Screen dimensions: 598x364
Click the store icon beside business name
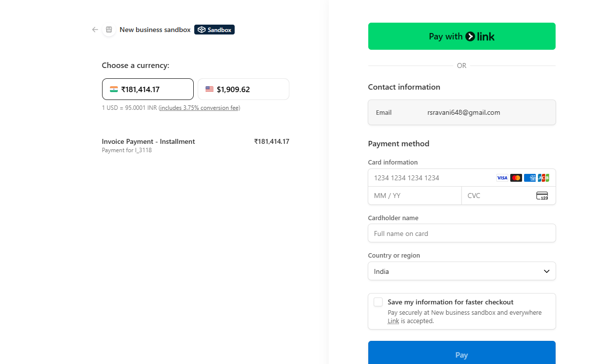109,30
